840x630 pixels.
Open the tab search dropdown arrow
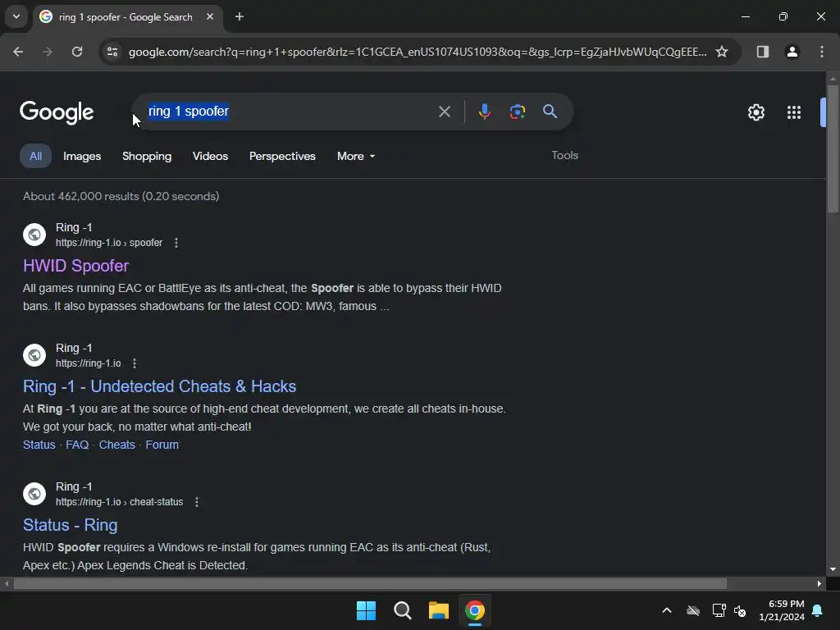point(16,16)
